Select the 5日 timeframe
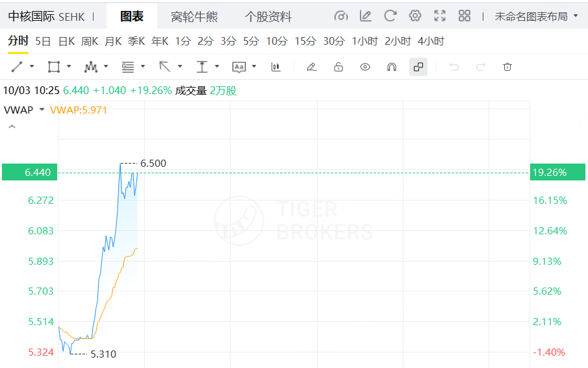The image size is (588, 368). coord(43,41)
